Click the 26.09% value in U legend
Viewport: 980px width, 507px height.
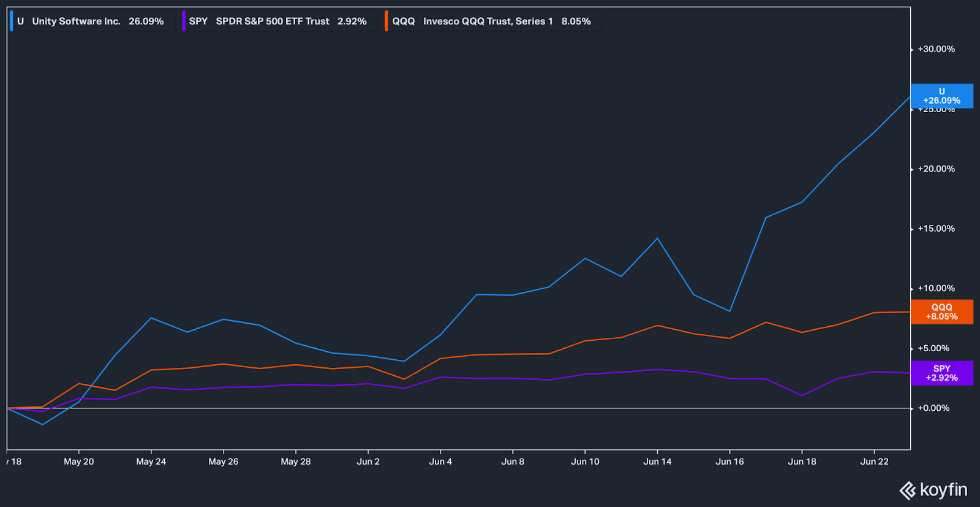(x=146, y=21)
